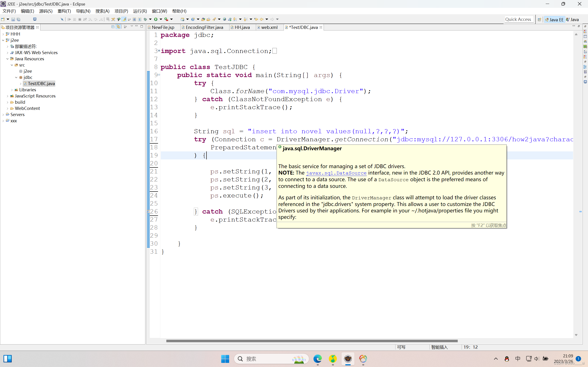The width and height of the screenshot is (588, 367).
Task: Click the Eclipse icon in Windows taskbar
Action: 348,359
